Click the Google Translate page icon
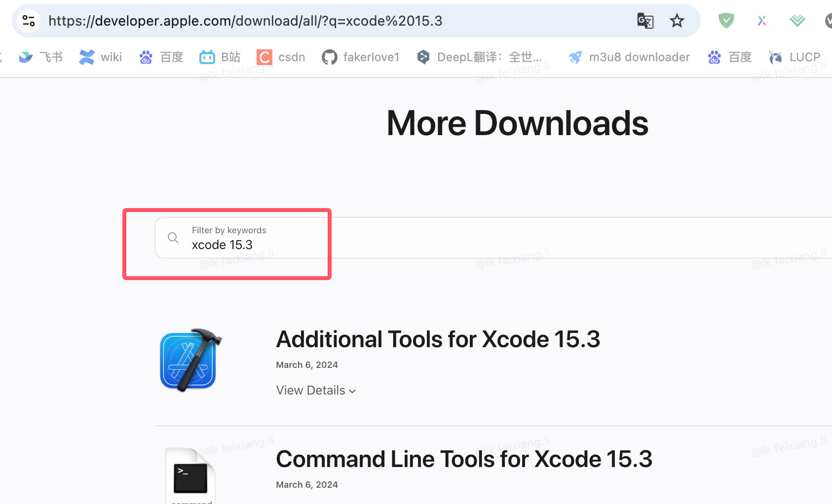The image size is (832, 504). click(x=645, y=21)
